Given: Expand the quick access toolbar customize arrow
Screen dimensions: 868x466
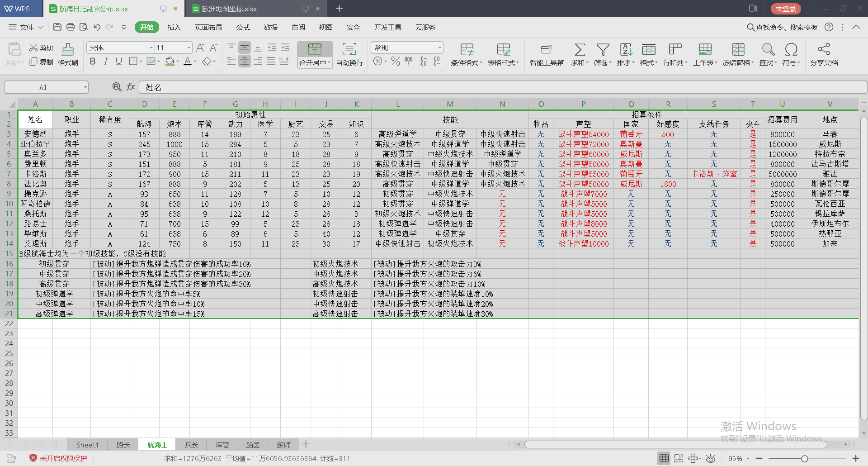Looking at the screenshot, I should click(x=123, y=27).
